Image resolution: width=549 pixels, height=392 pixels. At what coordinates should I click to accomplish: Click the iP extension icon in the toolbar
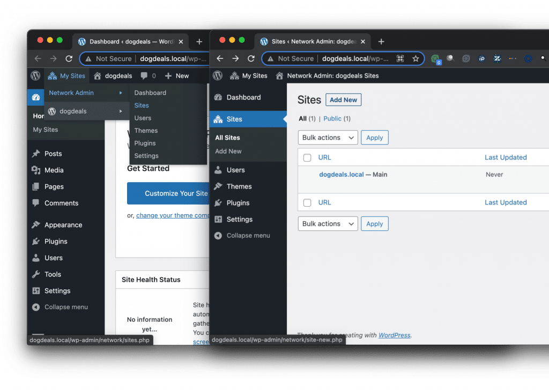point(482,59)
